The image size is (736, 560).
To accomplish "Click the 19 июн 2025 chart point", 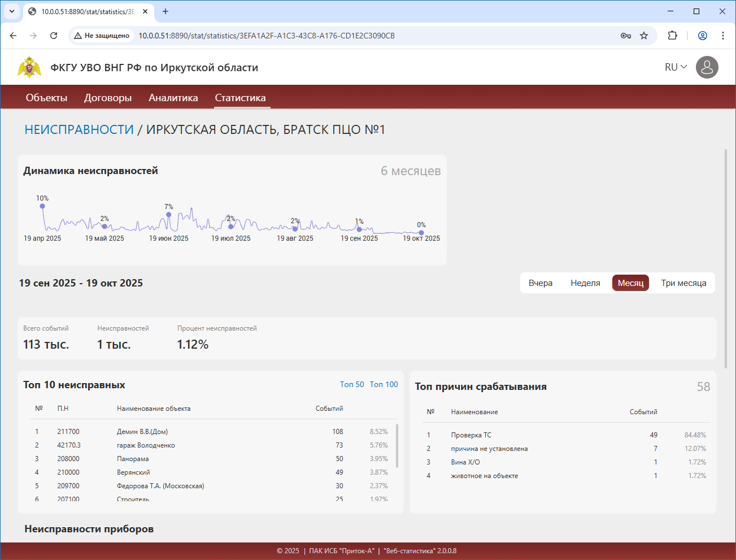I will 168,215.
